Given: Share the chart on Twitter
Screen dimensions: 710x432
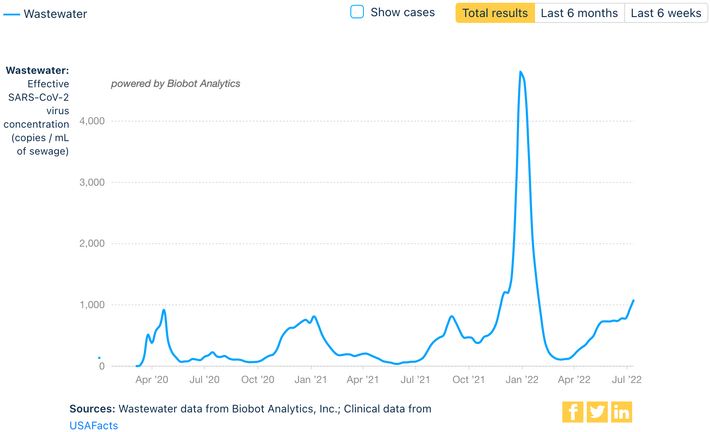Looking at the screenshot, I should click(597, 411).
